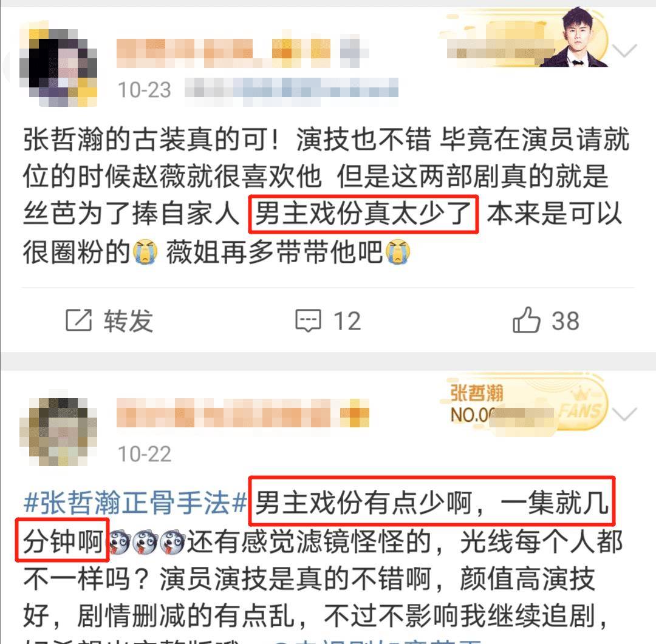Viewport: 656px width, 644px height.
Task: Click the 转发 text label
Action: coord(128,320)
